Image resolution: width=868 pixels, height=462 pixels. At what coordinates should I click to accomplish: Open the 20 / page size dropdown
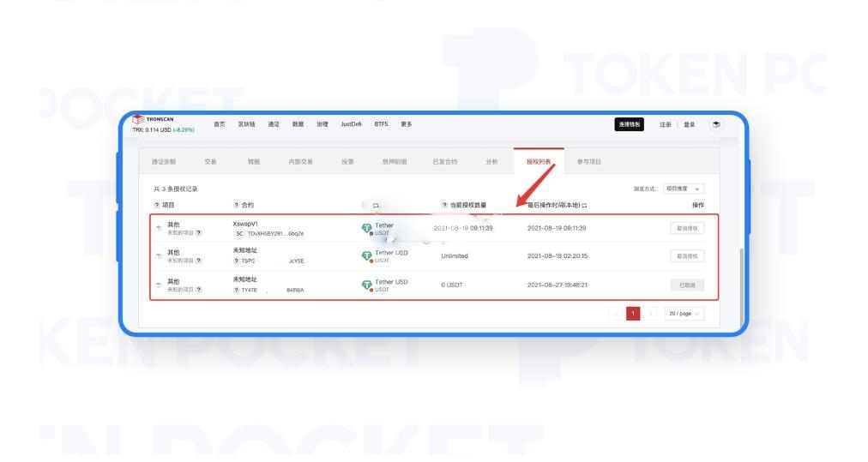(x=687, y=315)
